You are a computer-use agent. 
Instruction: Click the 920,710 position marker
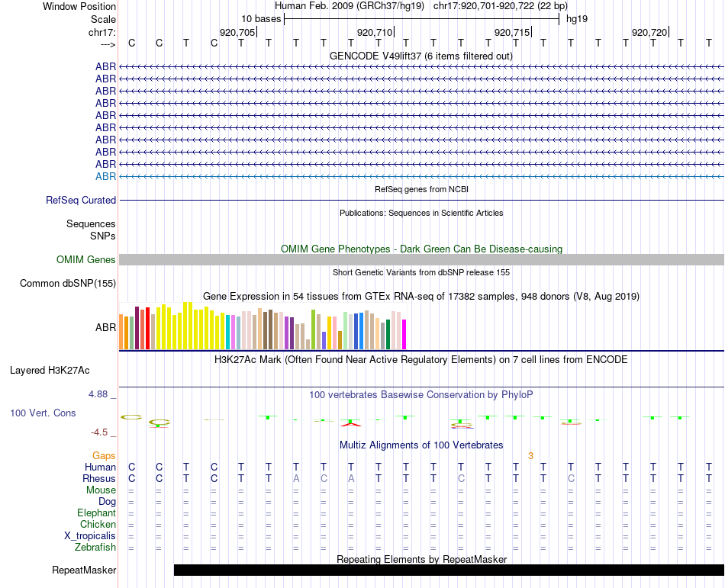pos(375,32)
